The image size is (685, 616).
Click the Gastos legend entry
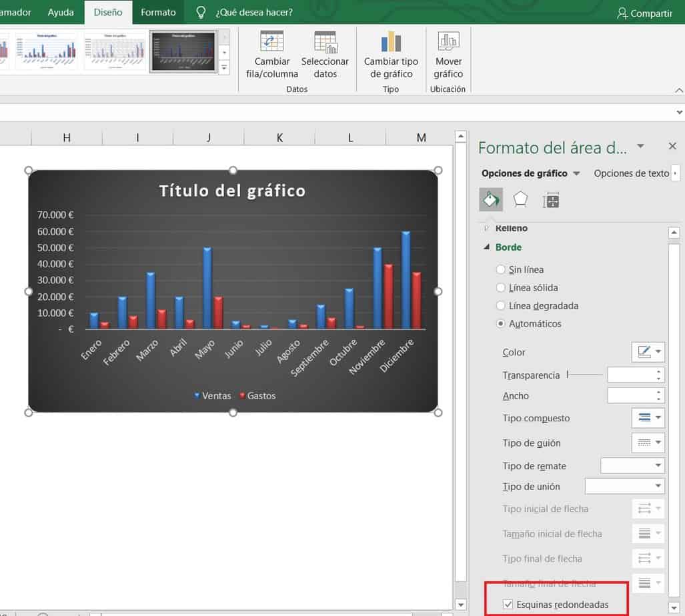click(x=257, y=395)
